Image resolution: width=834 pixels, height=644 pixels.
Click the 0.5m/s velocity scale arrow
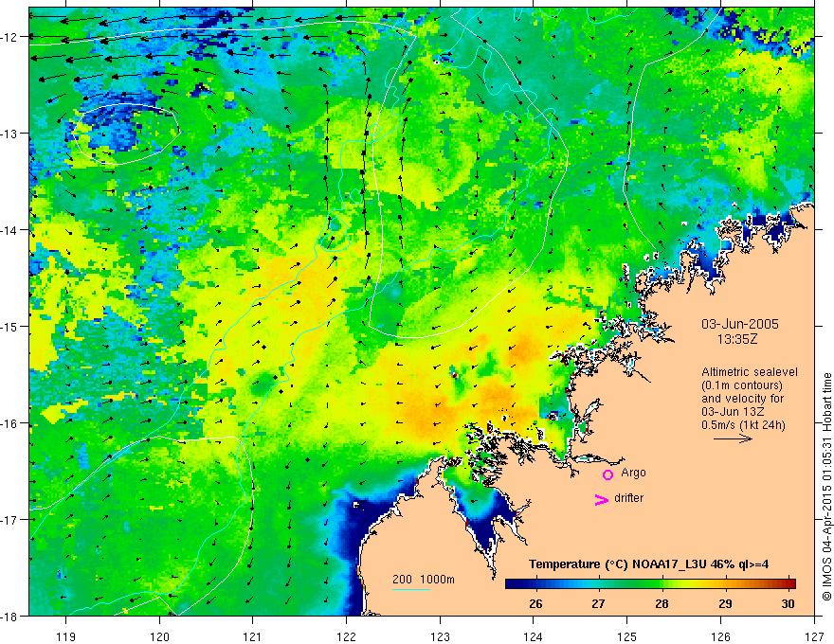click(733, 438)
